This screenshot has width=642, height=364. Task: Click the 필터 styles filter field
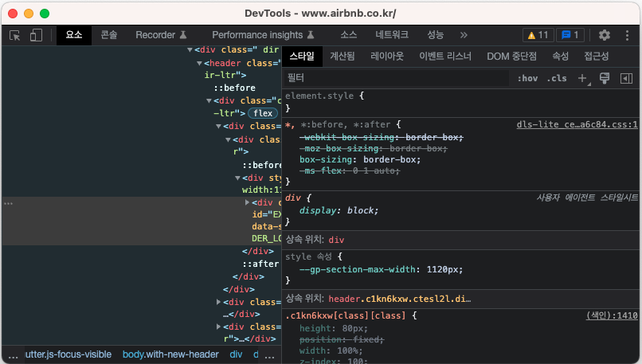pos(396,78)
